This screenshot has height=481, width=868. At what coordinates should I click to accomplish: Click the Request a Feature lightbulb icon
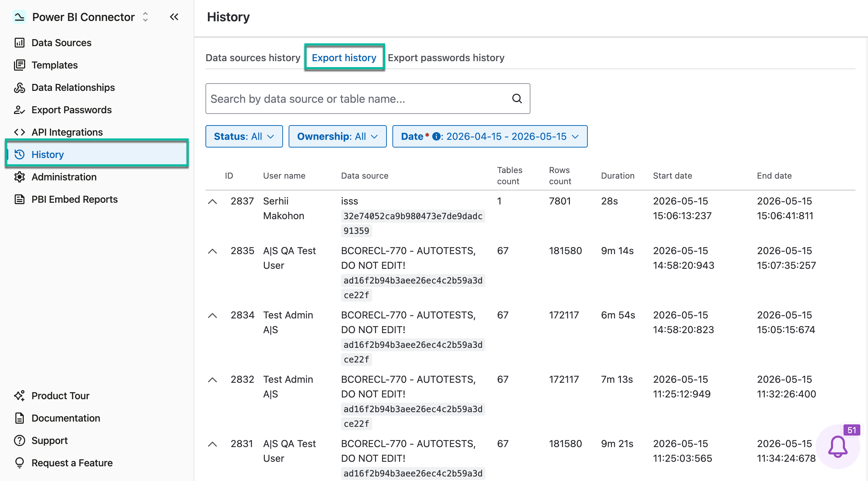[20, 463]
